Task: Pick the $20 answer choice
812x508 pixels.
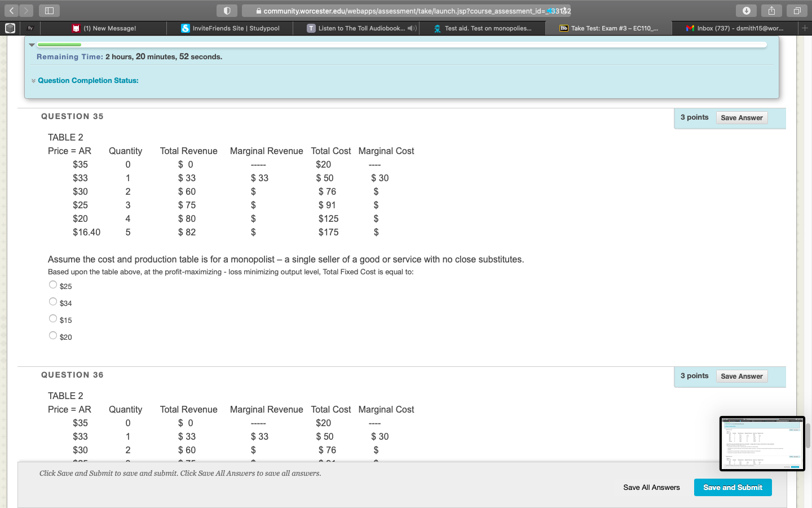Action: (53, 336)
